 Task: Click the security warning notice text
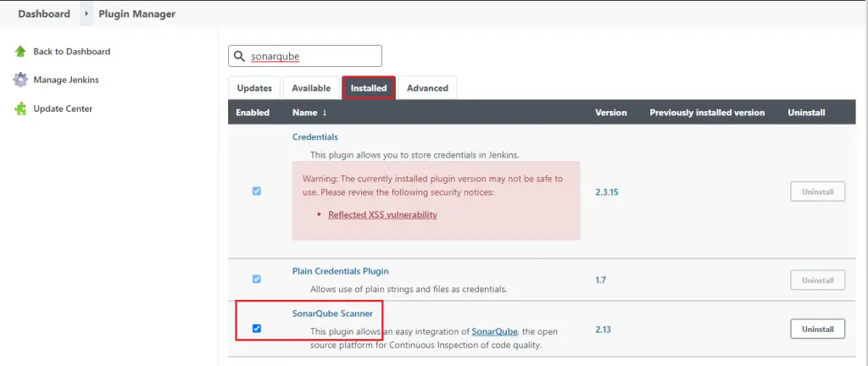tap(432, 186)
